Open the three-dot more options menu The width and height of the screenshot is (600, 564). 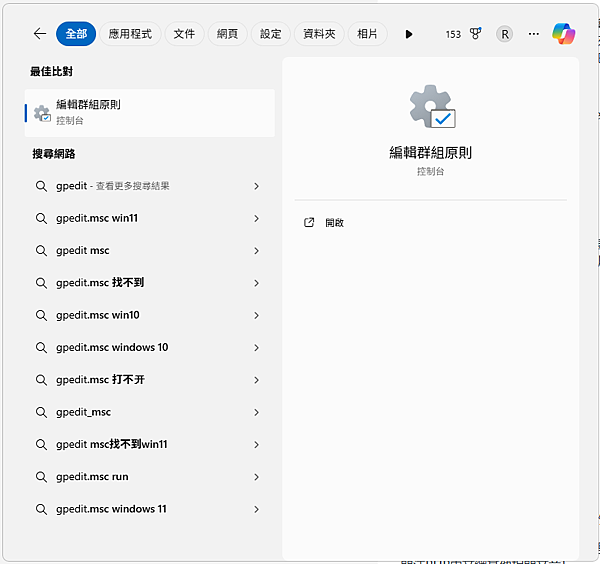point(533,34)
